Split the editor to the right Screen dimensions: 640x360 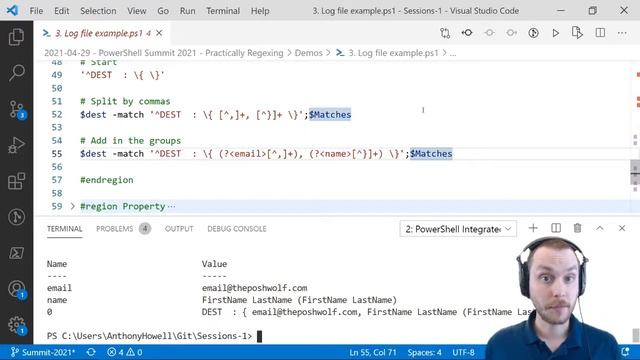[600, 33]
